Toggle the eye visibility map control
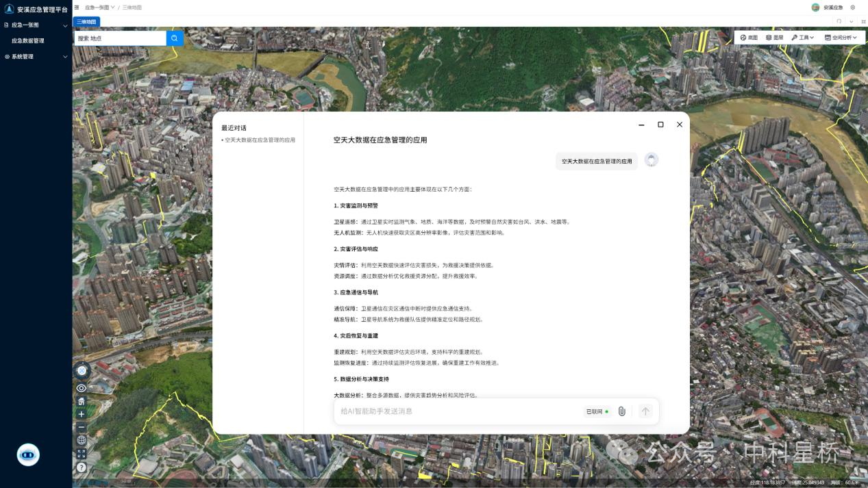Screen dimensions: 868x488 (82, 388)
